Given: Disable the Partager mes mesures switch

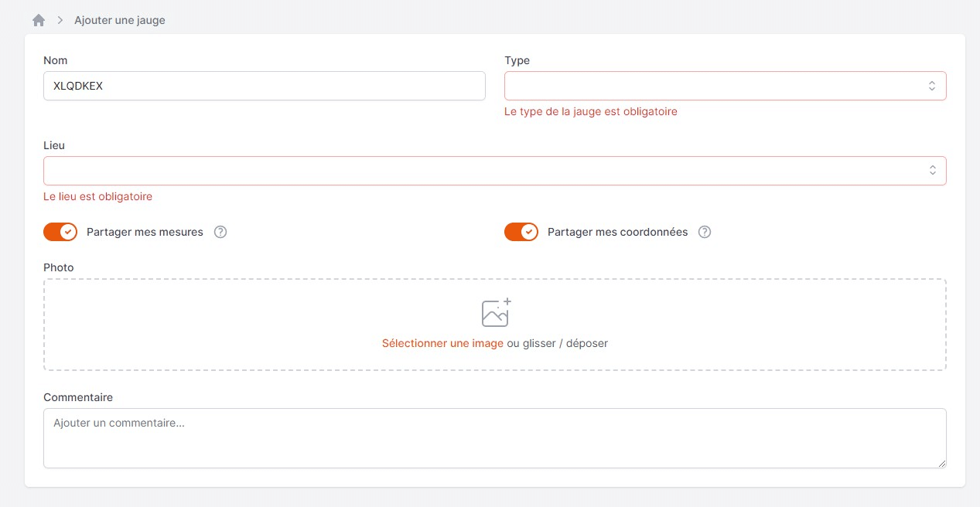Looking at the screenshot, I should tap(60, 232).
